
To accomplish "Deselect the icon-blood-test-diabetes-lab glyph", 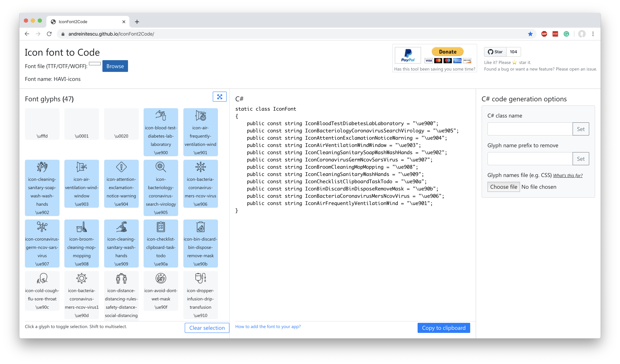I will click(161, 132).
